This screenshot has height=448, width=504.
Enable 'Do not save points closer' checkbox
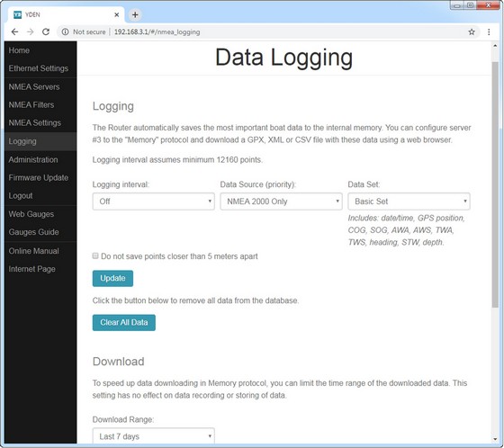(95, 255)
